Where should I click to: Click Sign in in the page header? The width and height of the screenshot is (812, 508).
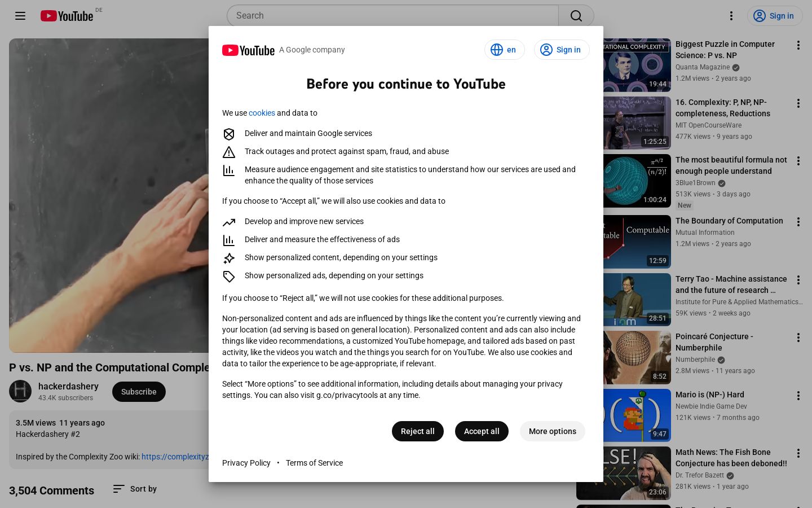[774, 16]
